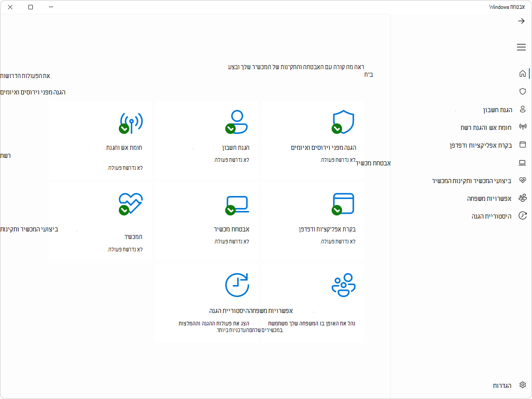The height and width of the screenshot is (399, 532).
Task: Click the laptop icon on the 'אבטחת מכשיר' tile
Action: tap(236, 205)
